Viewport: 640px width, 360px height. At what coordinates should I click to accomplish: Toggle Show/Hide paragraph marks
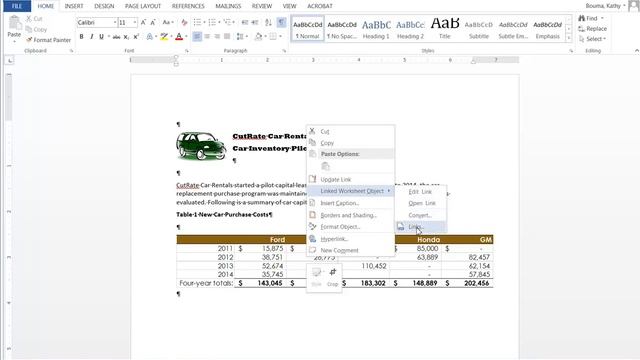[x=281, y=22]
